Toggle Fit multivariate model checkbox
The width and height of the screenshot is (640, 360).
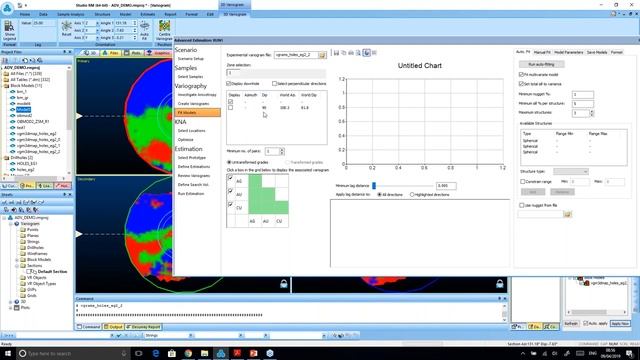click(x=521, y=74)
